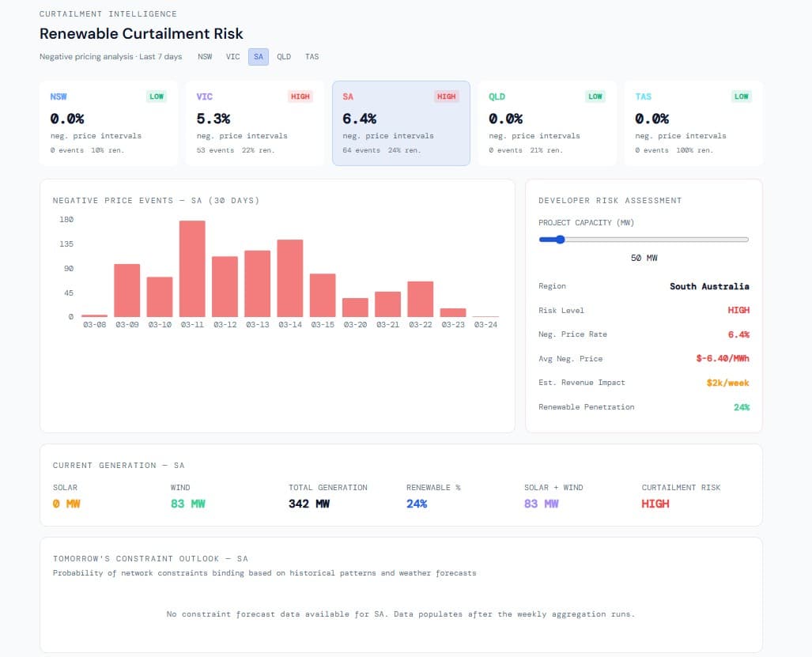
Task: Select the 03-23 bar in the events chart
Action: point(452,312)
